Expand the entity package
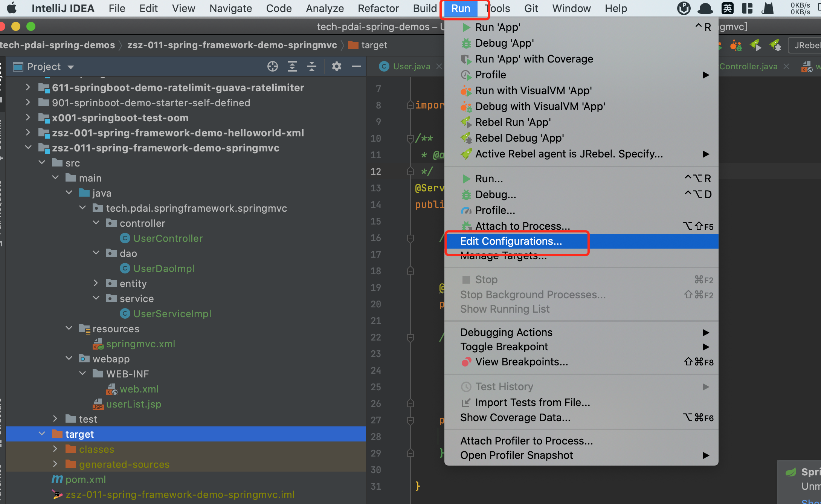The width and height of the screenshot is (821, 504). [96, 284]
